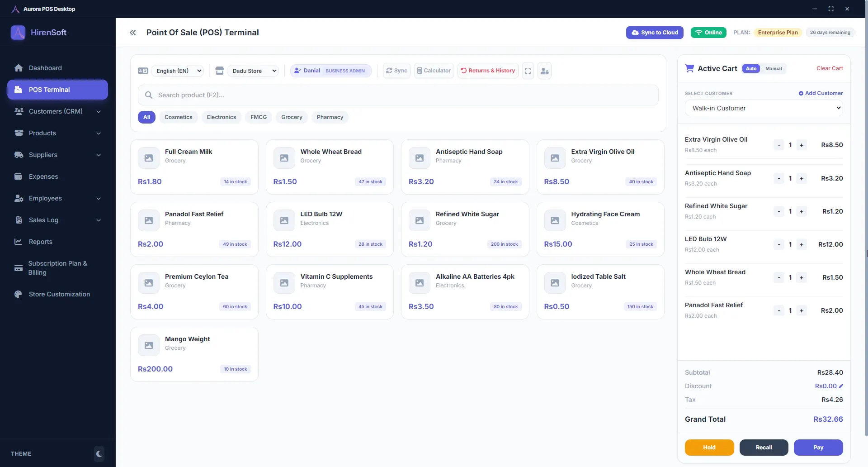The height and width of the screenshot is (467, 868).
Task: Click the user-lock icon beside fullscreen
Action: [544, 71]
